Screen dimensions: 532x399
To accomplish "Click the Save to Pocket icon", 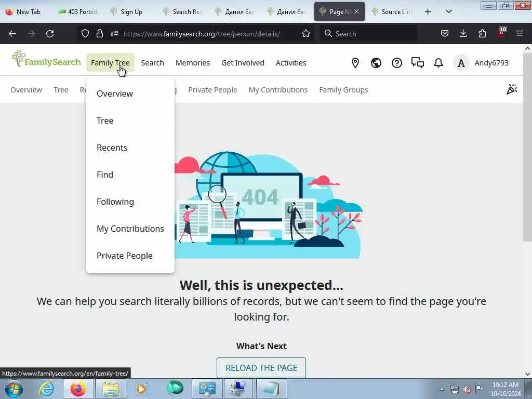I will (x=445, y=34).
